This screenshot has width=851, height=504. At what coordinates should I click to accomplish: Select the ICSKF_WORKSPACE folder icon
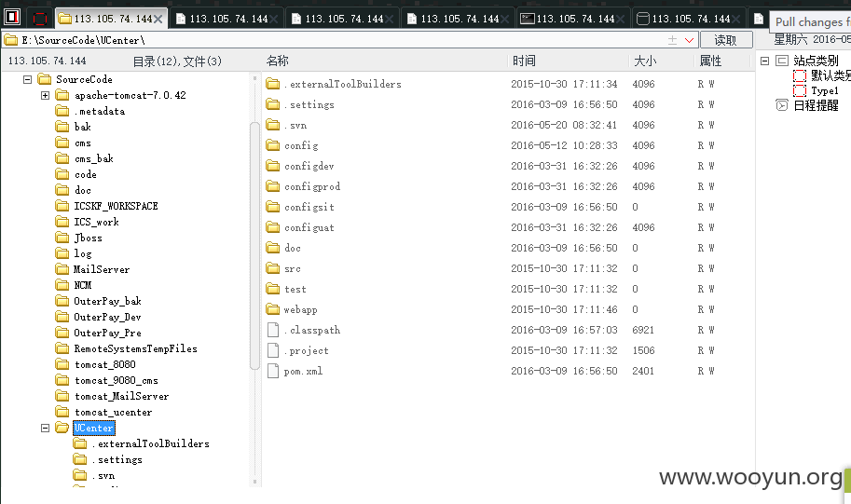click(x=62, y=206)
